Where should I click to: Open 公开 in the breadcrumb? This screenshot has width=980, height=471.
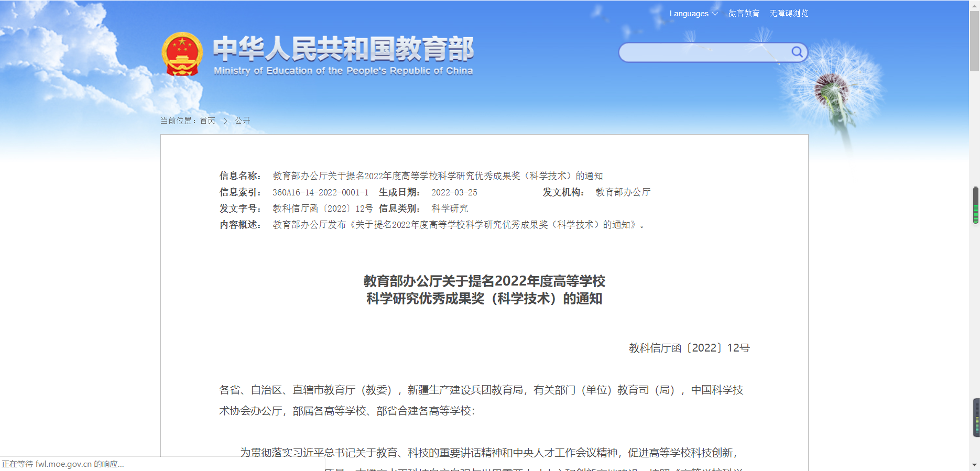click(x=243, y=121)
